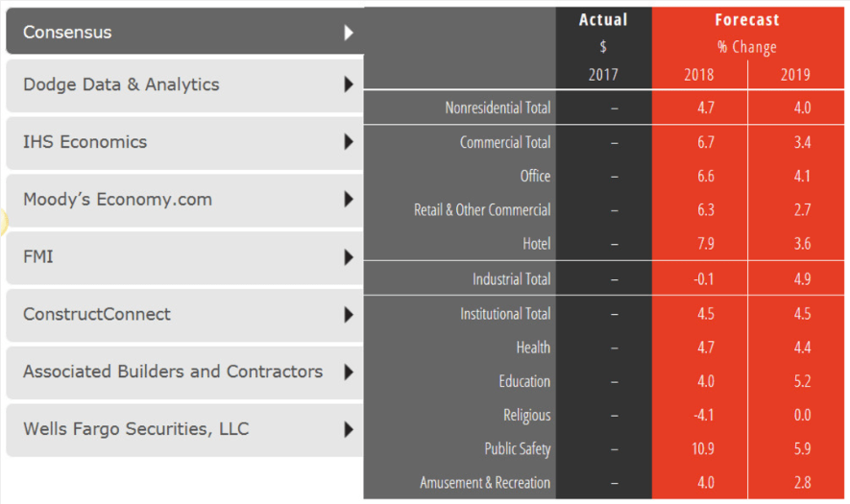
Task: Click the arrow next to Dodge Data & Analytics
Action: tap(349, 84)
